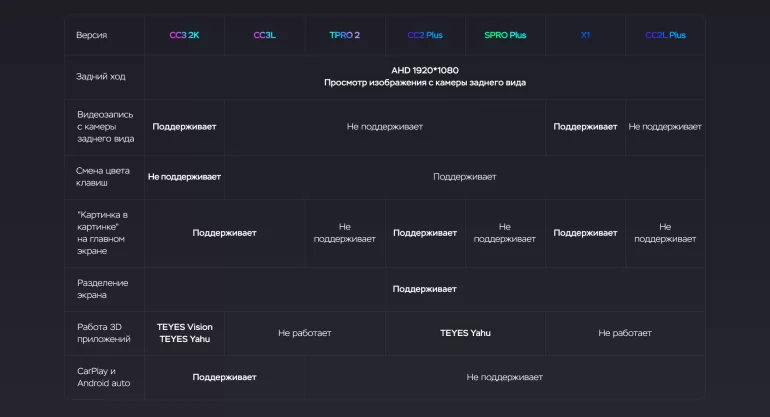770x417 pixels.
Task: Click Не поддерживает in the key color row
Action: point(184,177)
